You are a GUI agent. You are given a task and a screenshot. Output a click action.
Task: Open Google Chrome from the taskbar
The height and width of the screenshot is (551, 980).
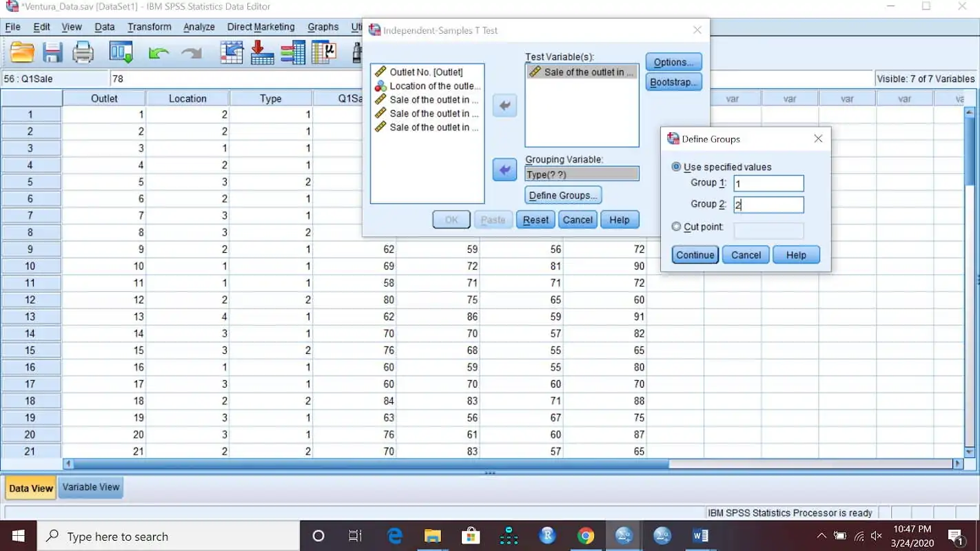[x=586, y=536]
